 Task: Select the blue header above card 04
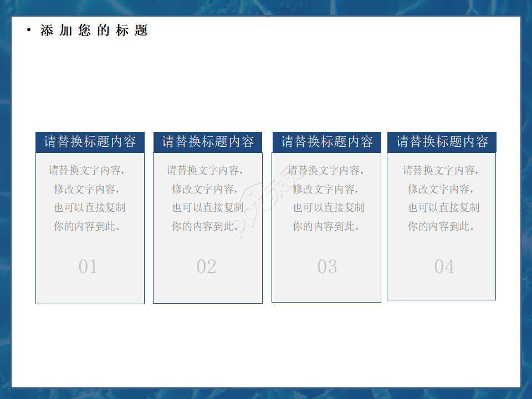(442, 142)
